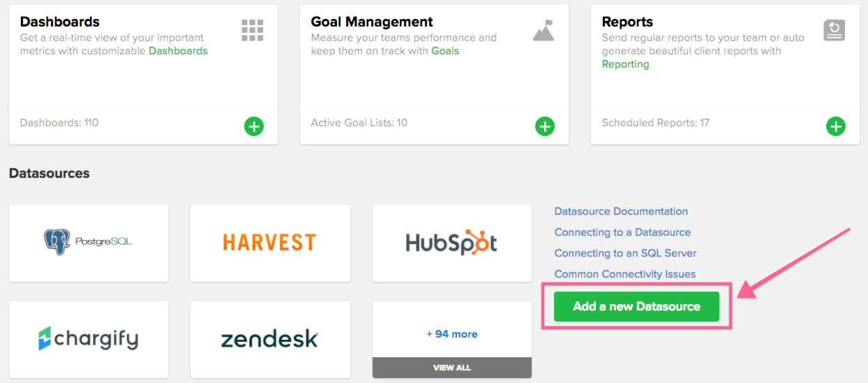Open Common Connectivity Issues link
Screen dimensions: 868x383
pos(625,274)
